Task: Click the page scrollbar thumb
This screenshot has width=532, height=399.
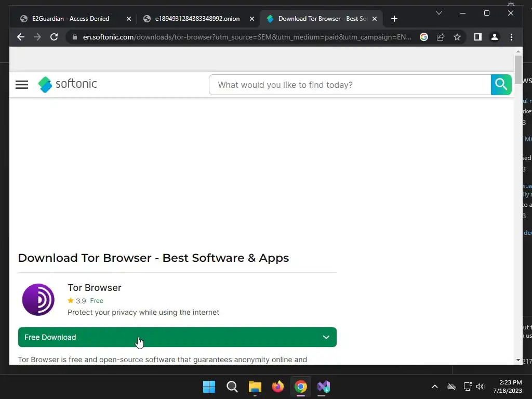Action: point(518,70)
